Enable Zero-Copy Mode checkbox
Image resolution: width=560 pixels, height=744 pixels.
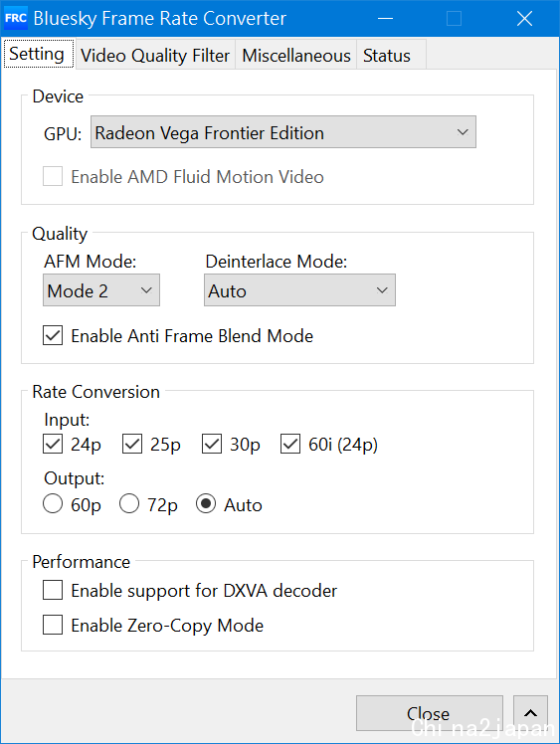point(53,625)
